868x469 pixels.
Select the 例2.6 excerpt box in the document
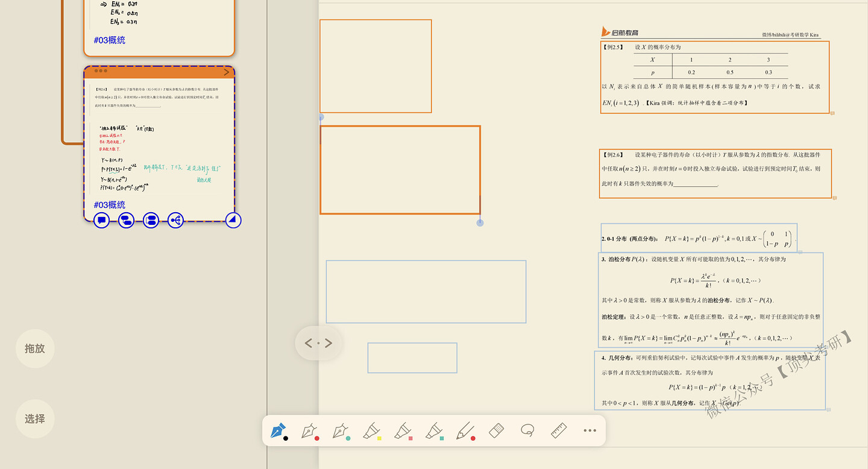(x=715, y=174)
